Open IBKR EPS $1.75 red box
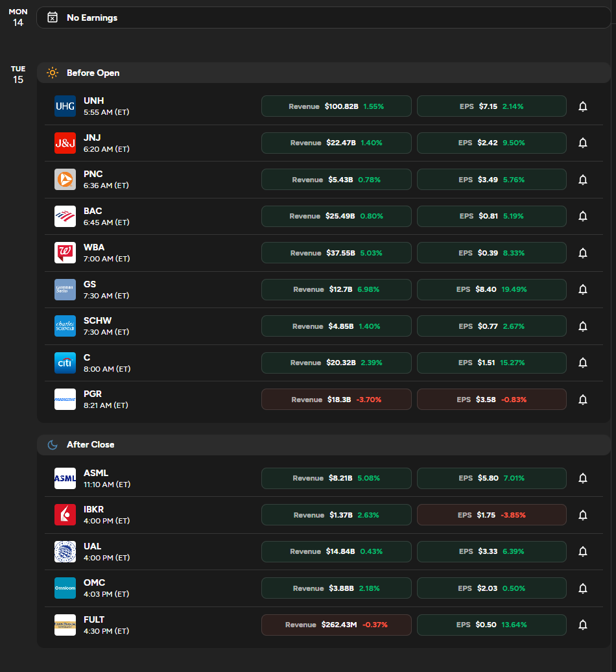 tap(492, 515)
